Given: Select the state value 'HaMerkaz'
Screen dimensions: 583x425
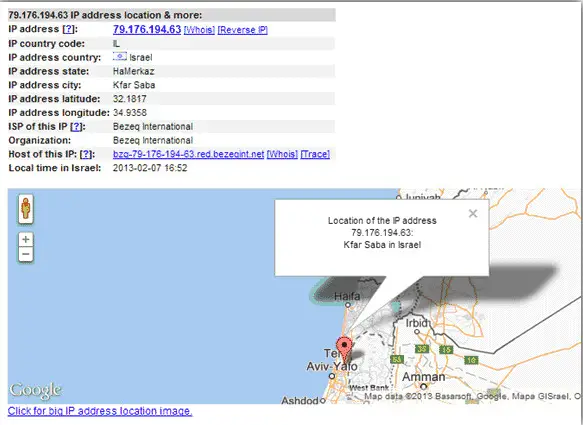Looking at the screenshot, I should pos(133,71).
